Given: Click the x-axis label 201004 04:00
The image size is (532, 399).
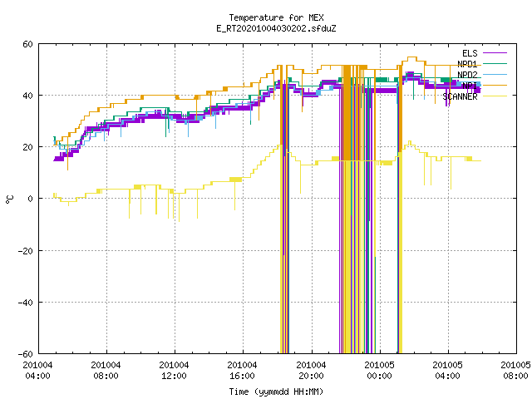Looking at the screenshot, I should coord(37,371).
